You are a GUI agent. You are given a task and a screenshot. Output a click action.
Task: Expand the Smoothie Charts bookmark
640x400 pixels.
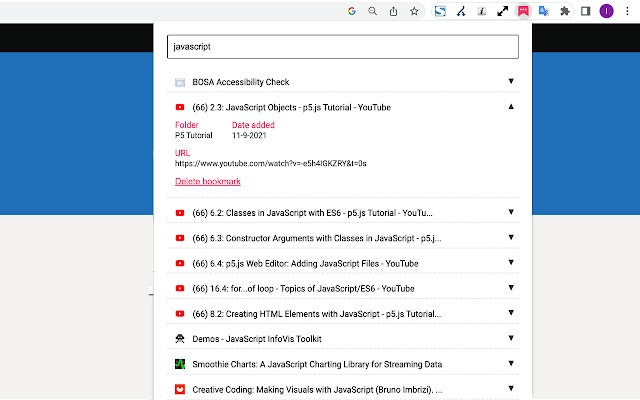(x=511, y=363)
